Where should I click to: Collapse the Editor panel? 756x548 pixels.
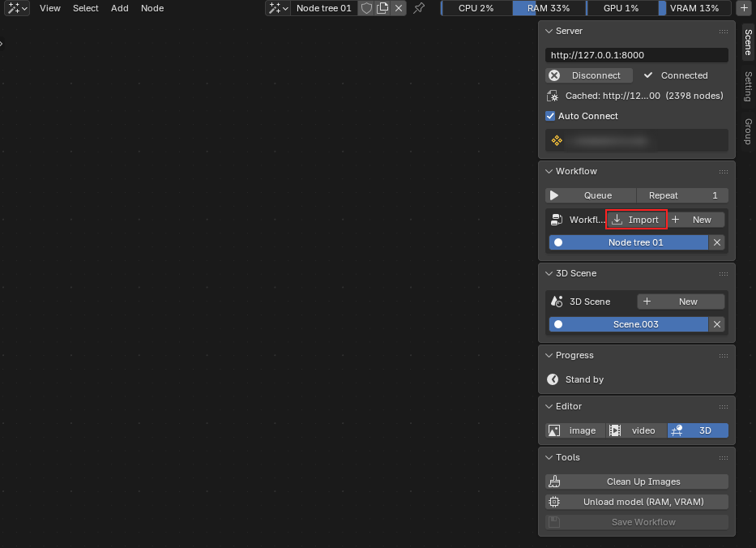click(549, 407)
